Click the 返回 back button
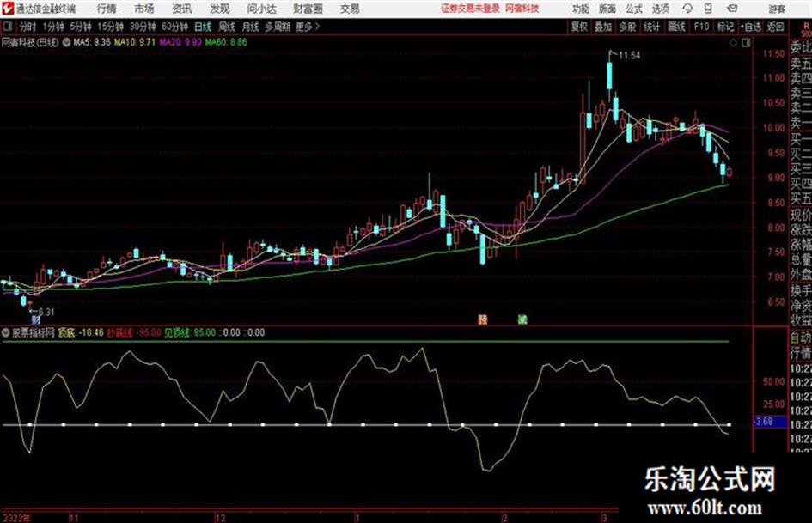812x523 pixels. (x=775, y=27)
